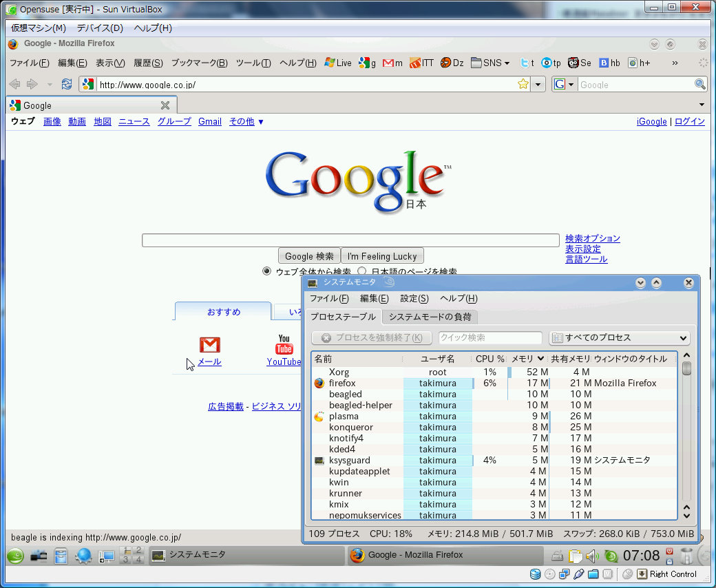Open the SNS bookmark folder dropdown
Image resolution: width=716 pixels, height=588 pixels.
(x=490, y=63)
